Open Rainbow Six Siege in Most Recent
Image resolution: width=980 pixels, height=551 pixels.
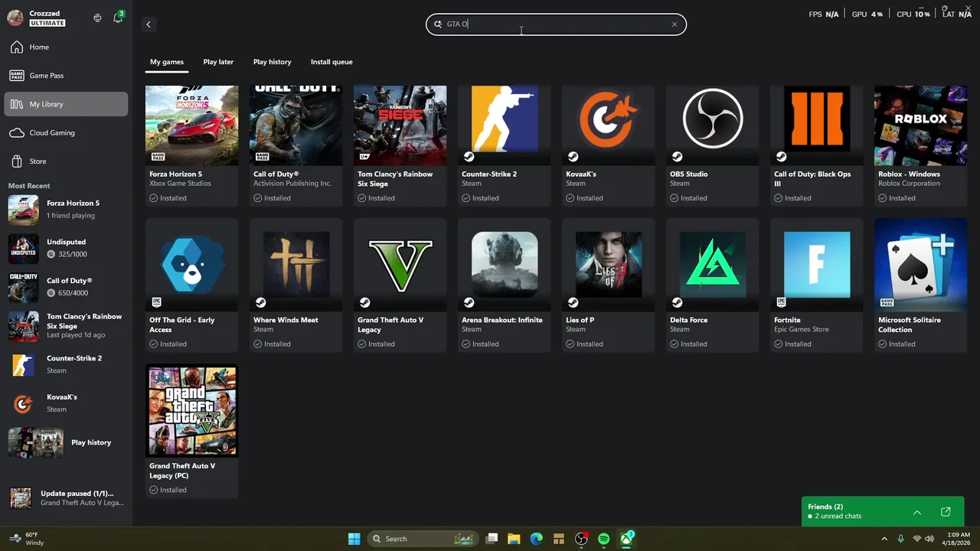point(66,326)
